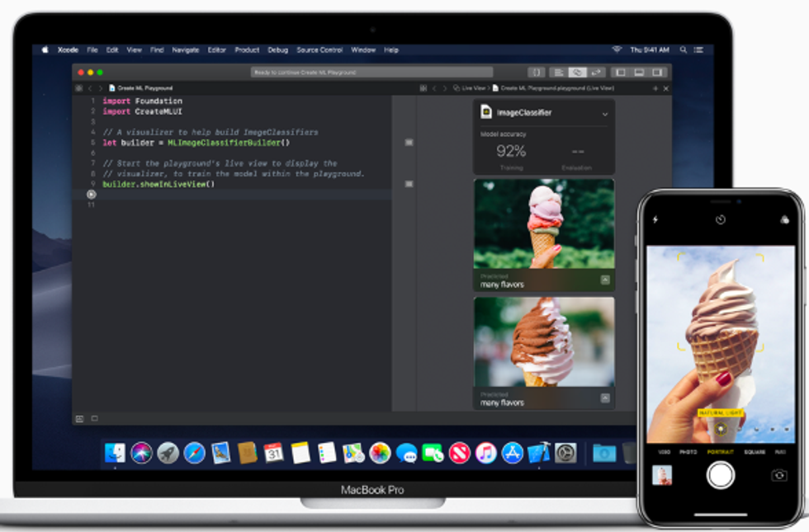This screenshot has width=809, height=532.
Task: Tap the timer icon in the camera app
Action: 720,220
